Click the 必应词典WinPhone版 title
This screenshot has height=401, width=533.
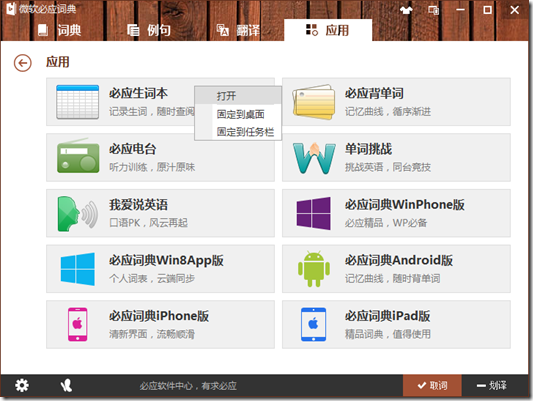point(405,205)
